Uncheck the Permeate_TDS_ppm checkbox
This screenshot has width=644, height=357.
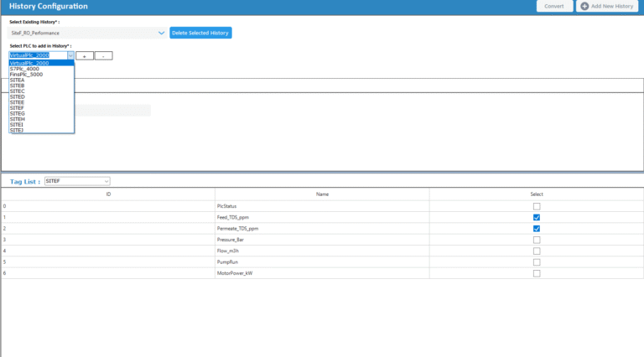537,228
